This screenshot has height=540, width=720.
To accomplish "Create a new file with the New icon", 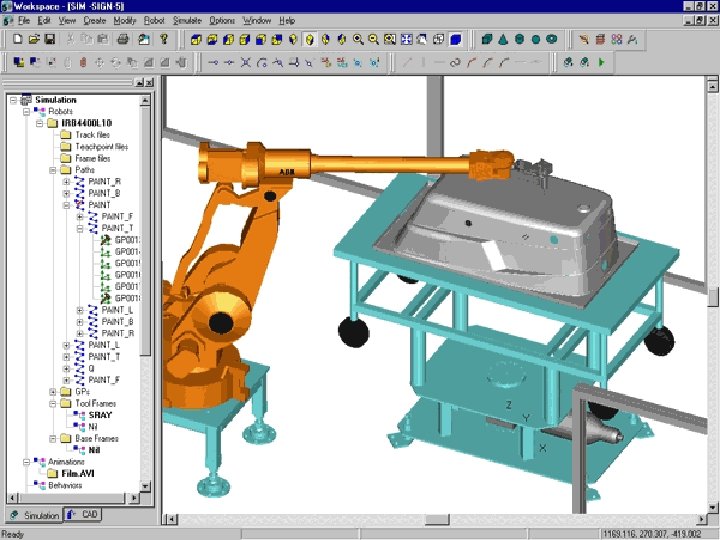I will [17, 39].
